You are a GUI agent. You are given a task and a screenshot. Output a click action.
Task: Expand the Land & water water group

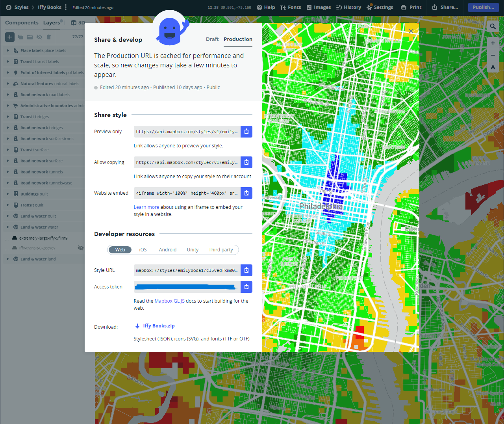pyautogui.click(x=7, y=227)
